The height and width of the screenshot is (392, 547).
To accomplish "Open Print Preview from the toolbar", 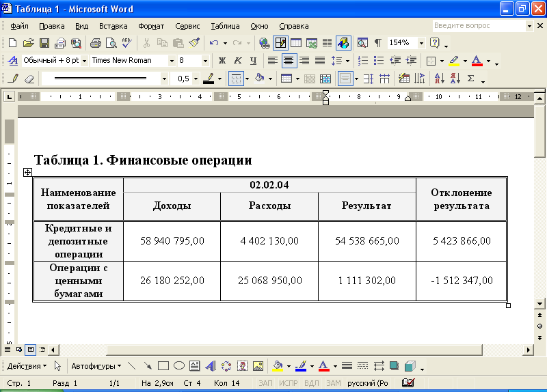I will pos(76,43).
